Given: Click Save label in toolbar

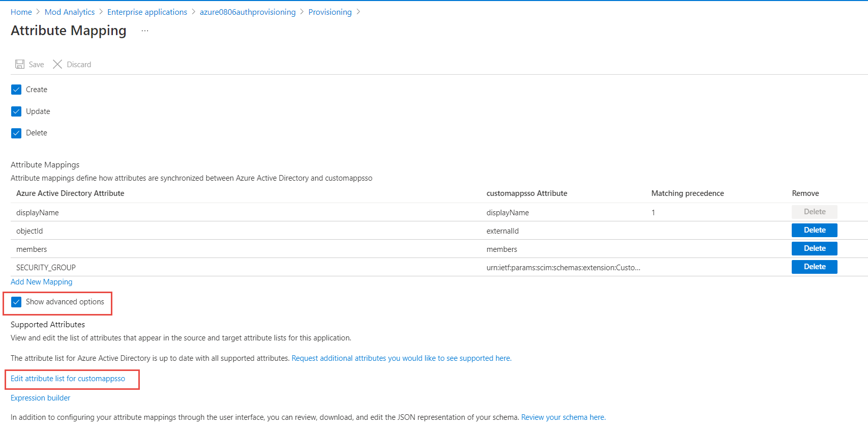Looking at the screenshot, I should [x=36, y=65].
